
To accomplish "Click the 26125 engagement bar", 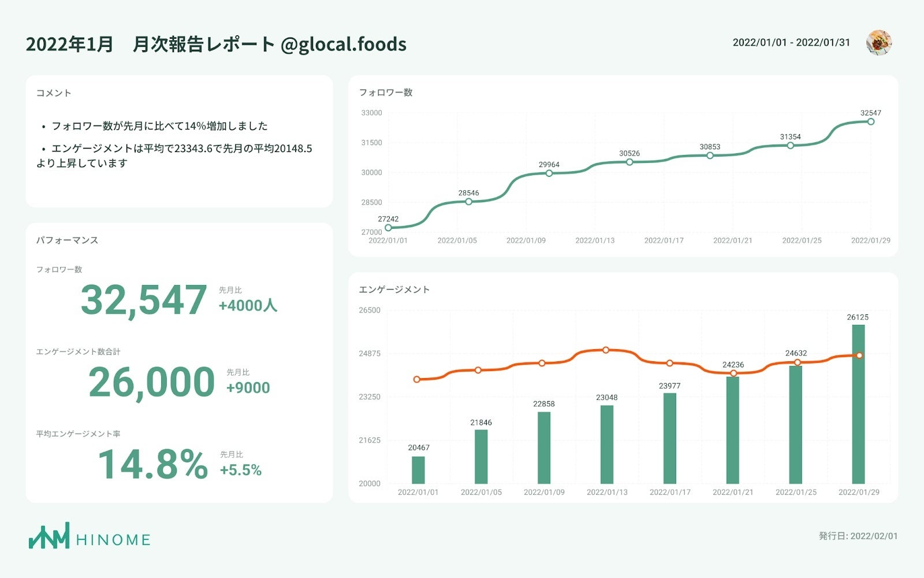I will tap(858, 405).
